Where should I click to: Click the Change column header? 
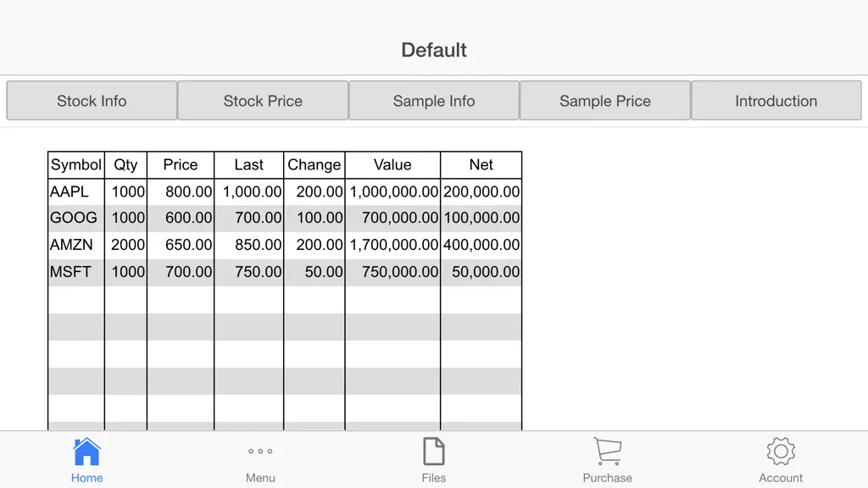[314, 165]
